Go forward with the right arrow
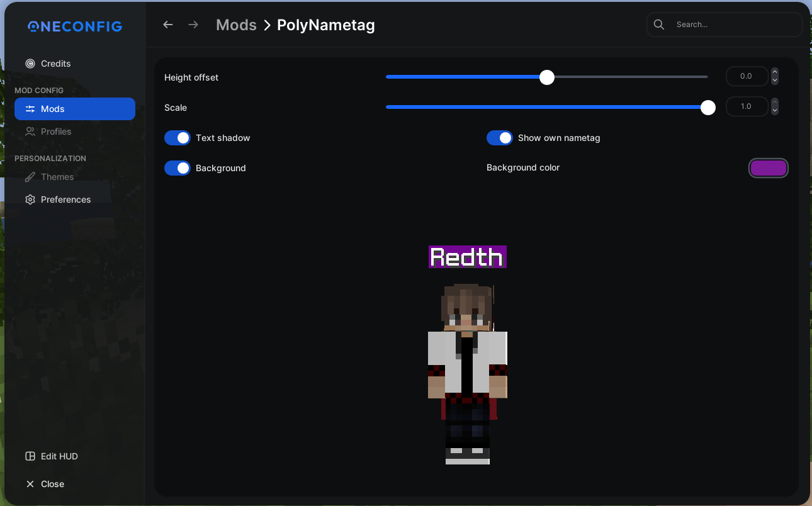 pyautogui.click(x=193, y=25)
